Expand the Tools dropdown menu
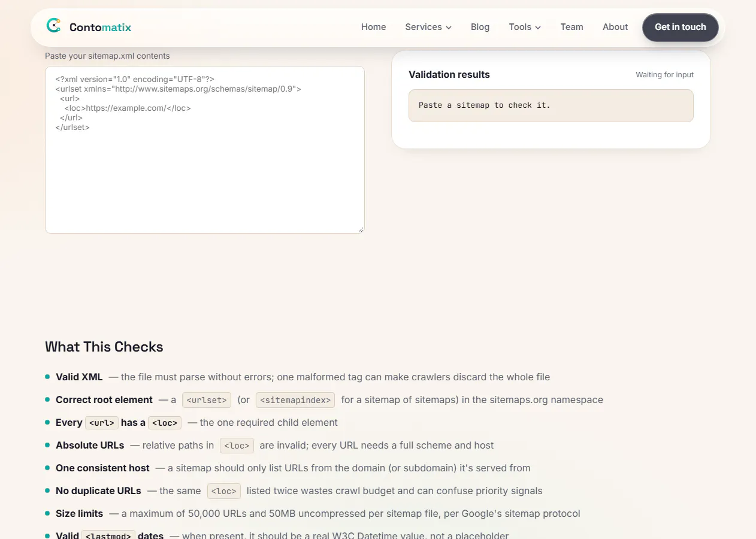Screen dimensions: 756x539 (525, 27)
